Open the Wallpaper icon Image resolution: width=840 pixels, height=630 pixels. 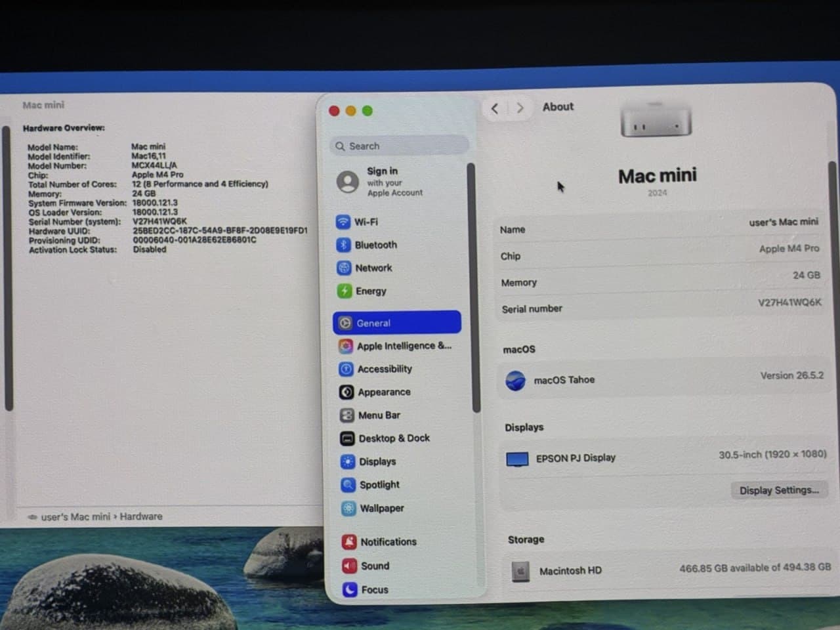pyautogui.click(x=349, y=508)
